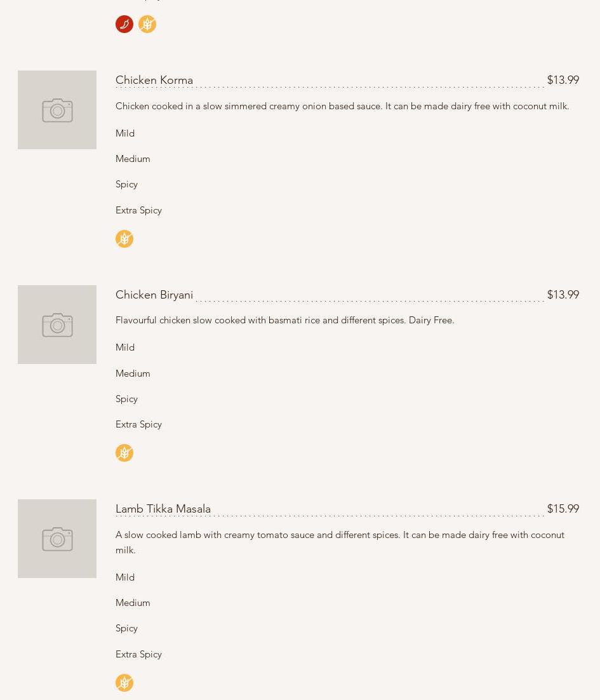The height and width of the screenshot is (700, 600).
Task: Click the gluten-free icon under Chicken Korma
Action: coord(124,239)
